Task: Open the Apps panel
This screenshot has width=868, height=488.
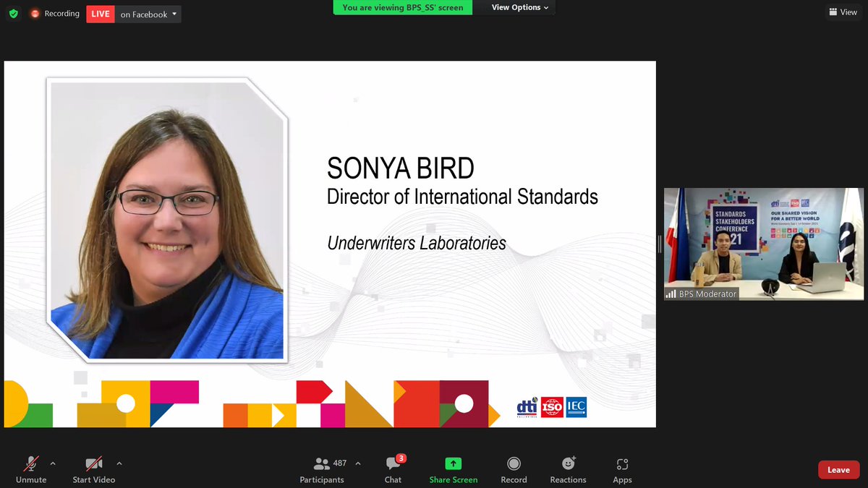Action: tap(622, 470)
